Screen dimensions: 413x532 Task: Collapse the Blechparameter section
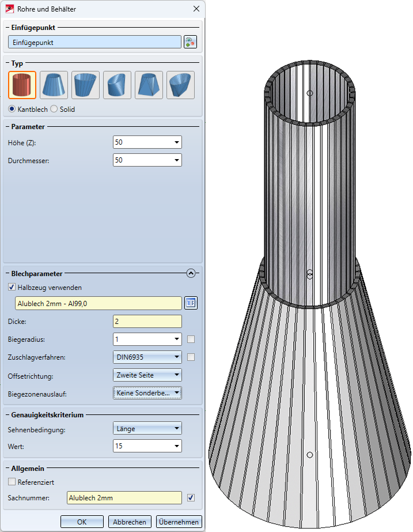(x=191, y=273)
